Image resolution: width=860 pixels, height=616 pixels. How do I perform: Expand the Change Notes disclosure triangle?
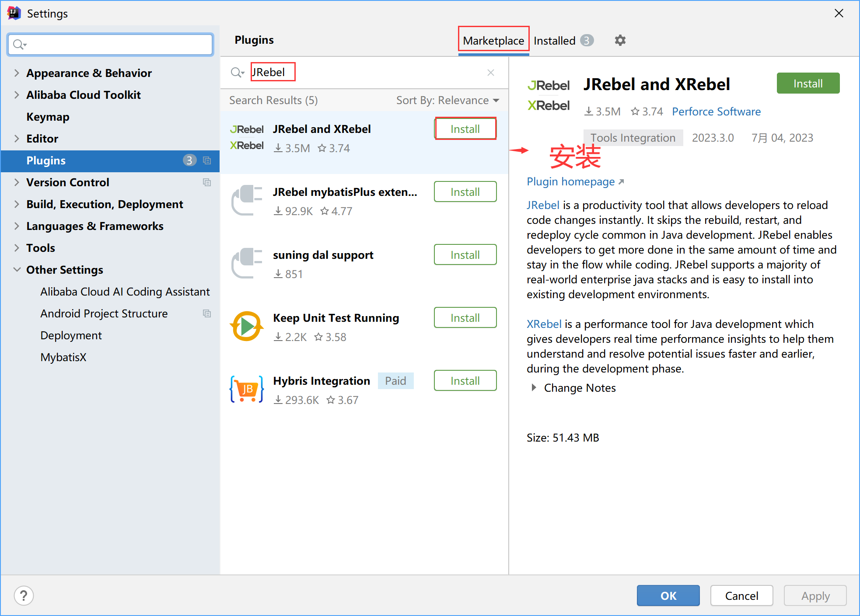pos(533,388)
